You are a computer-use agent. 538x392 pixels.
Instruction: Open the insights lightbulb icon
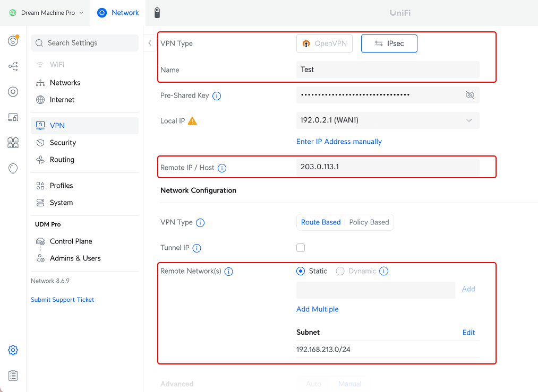pos(13,168)
